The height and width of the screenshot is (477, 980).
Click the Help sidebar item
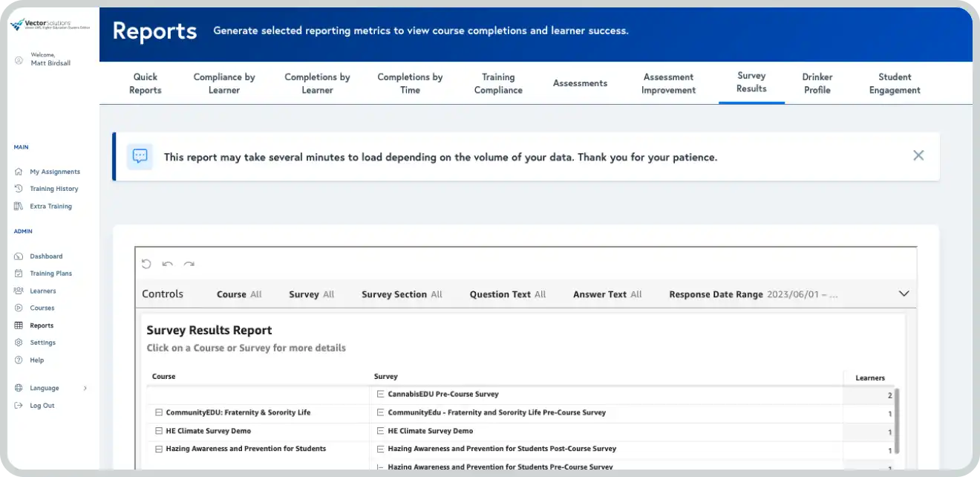[x=36, y=360]
